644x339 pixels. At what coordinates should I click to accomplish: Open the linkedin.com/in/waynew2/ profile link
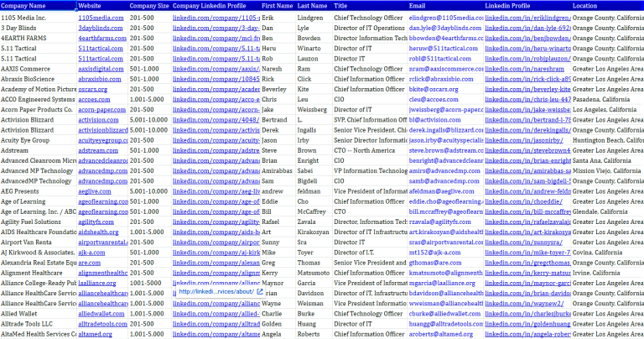524,304
